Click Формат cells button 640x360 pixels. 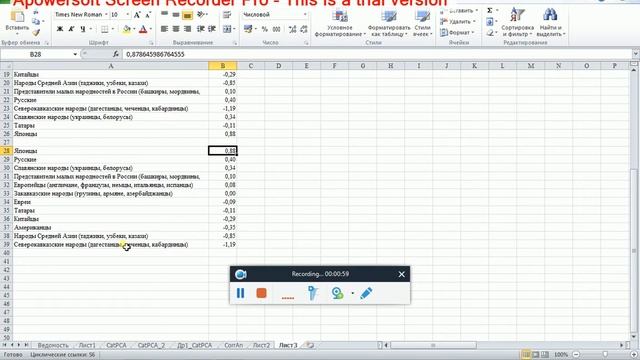(457, 33)
